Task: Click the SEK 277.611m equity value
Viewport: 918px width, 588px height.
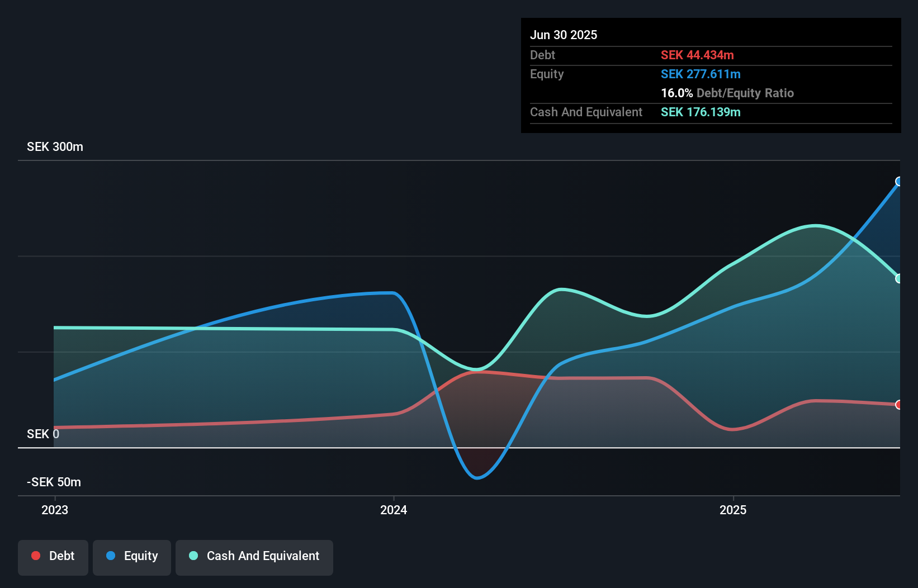Action: pos(701,74)
